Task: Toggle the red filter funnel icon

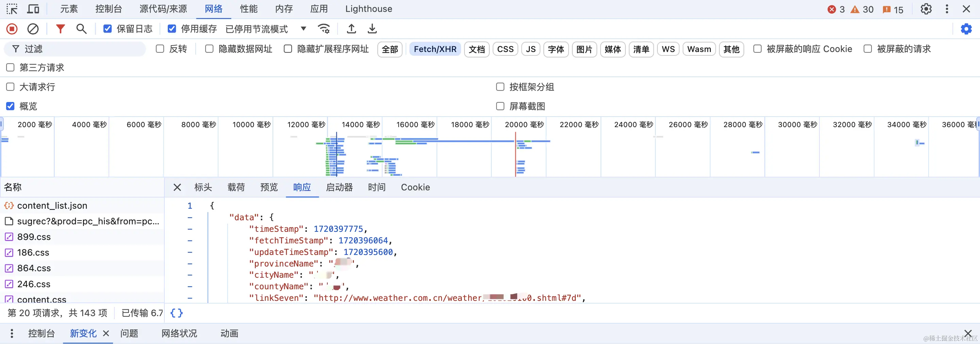Action: tap(60, 29)
